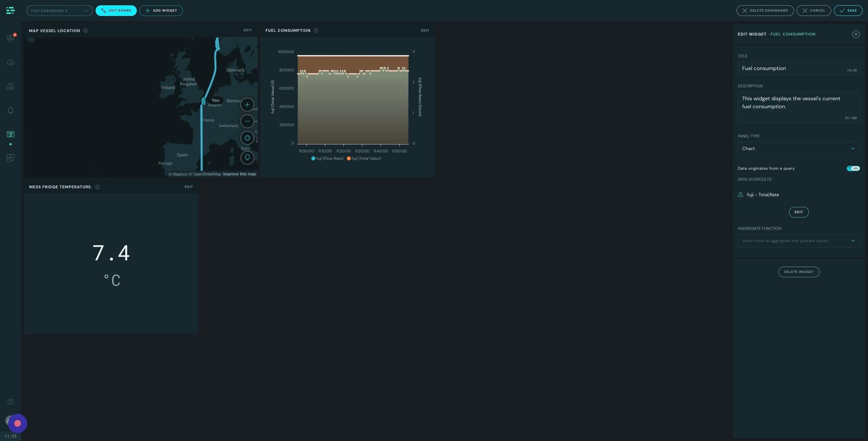Toggle off Data originates from a query
868x441 pixels.
pos(853,168)
